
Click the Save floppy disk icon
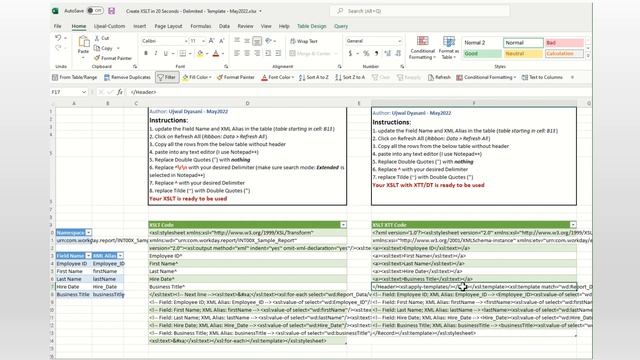coord(111,11)
